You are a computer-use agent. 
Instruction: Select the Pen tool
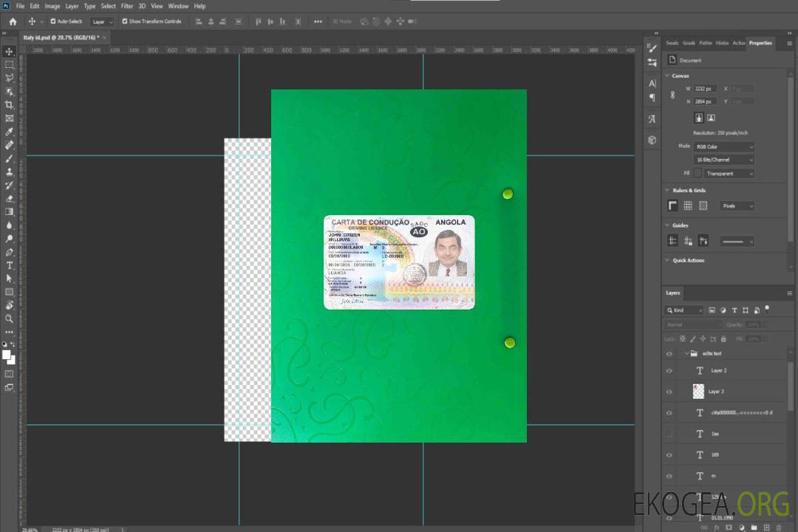(x=9, y=252)
